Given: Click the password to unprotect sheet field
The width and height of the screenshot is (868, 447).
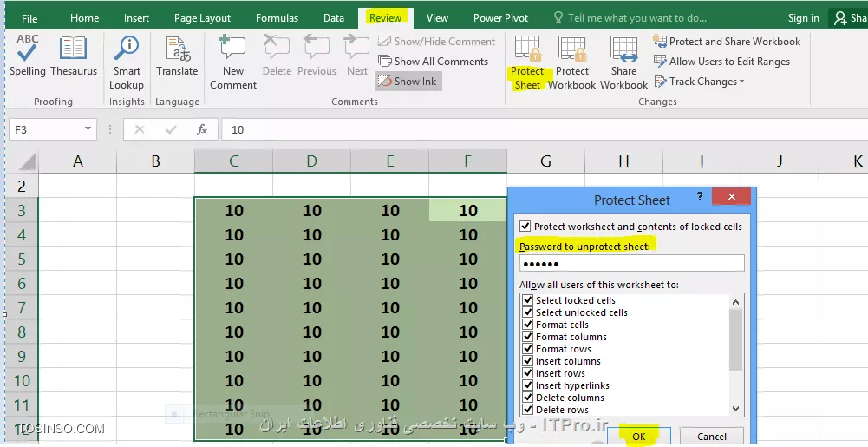Looking at the screenshot, I should click(631, 263).
